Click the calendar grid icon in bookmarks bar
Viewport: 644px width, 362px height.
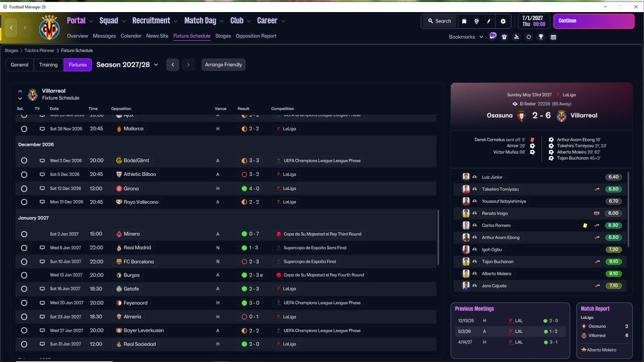(553, 37)
